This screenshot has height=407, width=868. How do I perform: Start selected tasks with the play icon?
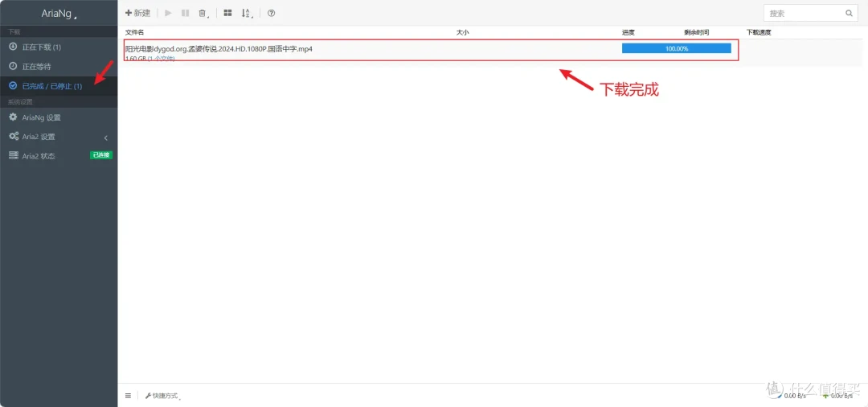[x=168, y=13]
